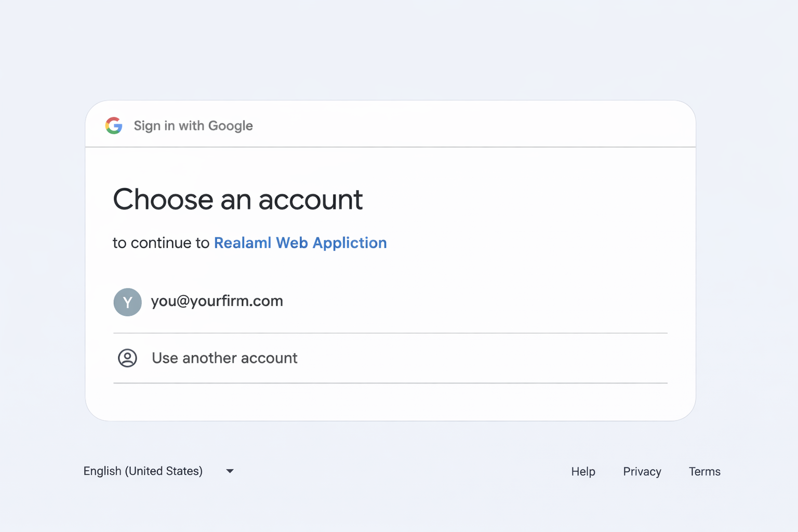Click empty space right of you@yourfirm.com
This screenshot has height=532, width=798.
468,302
